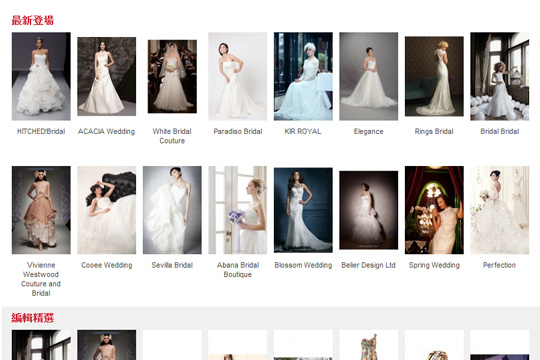Open the Belier Design Ltd photo

[368, 210]
